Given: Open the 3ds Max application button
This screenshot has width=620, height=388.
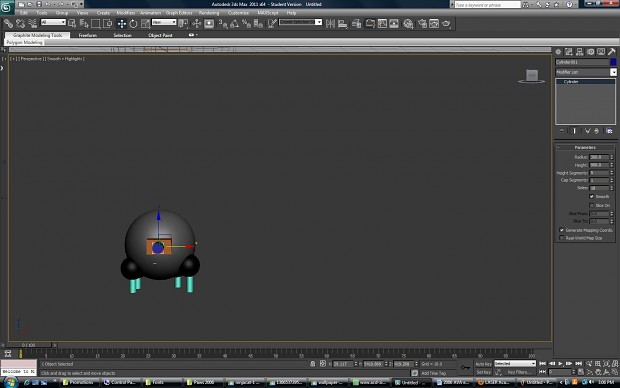Looking at the screenshot, I should click(7, 7).
